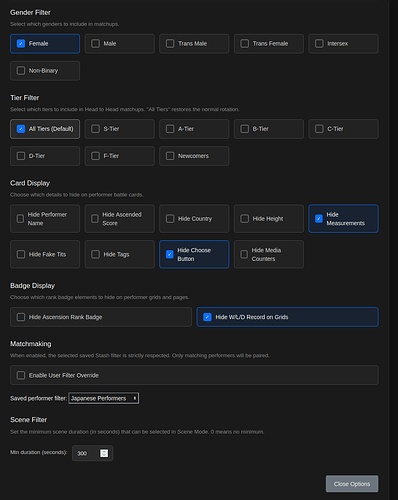Image resolution: width=398 pixels, height=500 pixels.
Task: Open the Saved performer filter dropdown
Action: (x=104, y=398)
